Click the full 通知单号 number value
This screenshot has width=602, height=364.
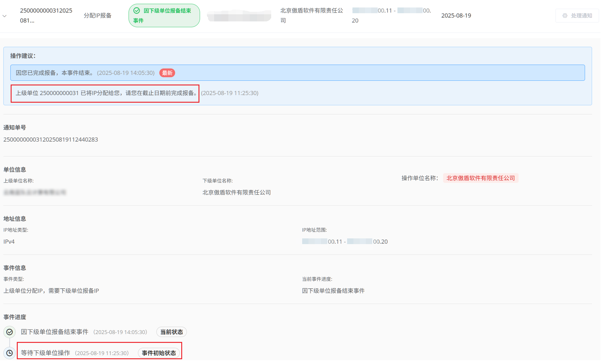tap(51, 140)
